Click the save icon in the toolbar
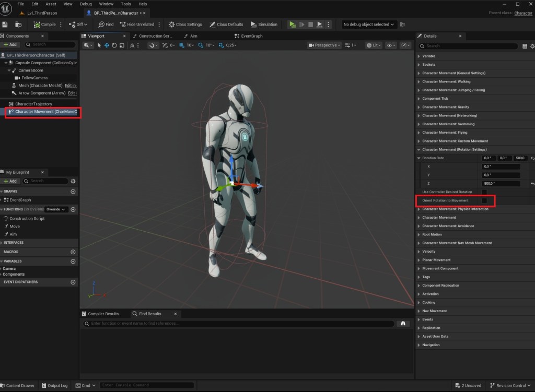This screenshot has width=535, height=392. tap(5, 25)
